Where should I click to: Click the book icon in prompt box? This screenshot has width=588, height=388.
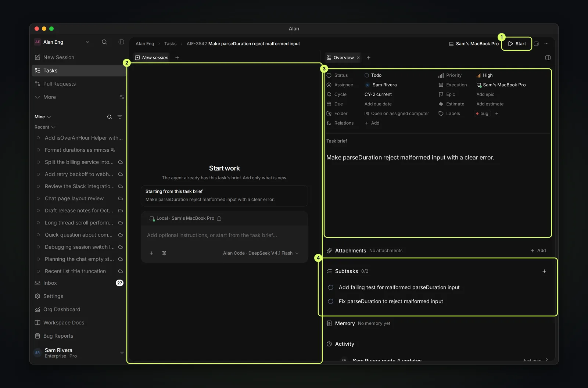(x=164, y=253)
